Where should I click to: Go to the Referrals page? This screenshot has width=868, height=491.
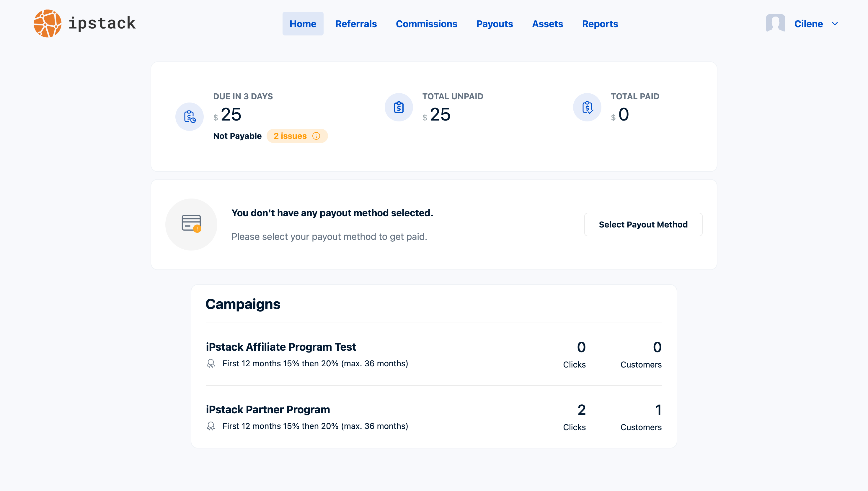pos(356,24)
